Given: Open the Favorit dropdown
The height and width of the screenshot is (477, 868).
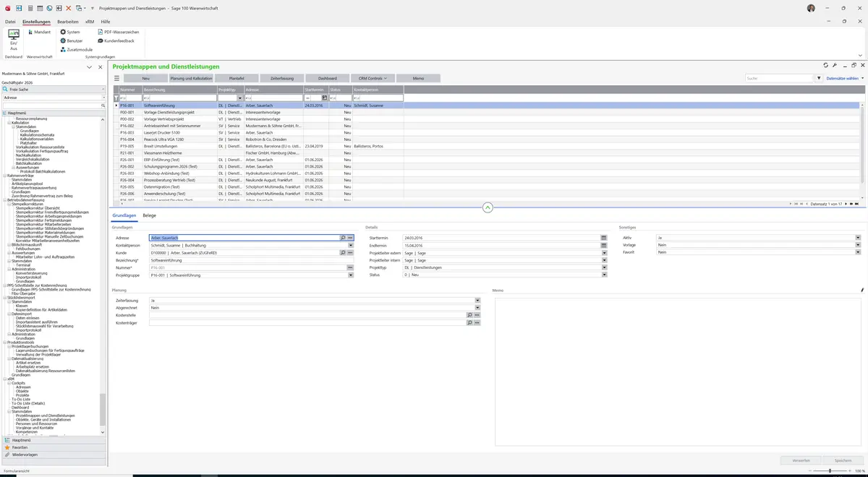Looking at the screenshot, I should (858, 253).
